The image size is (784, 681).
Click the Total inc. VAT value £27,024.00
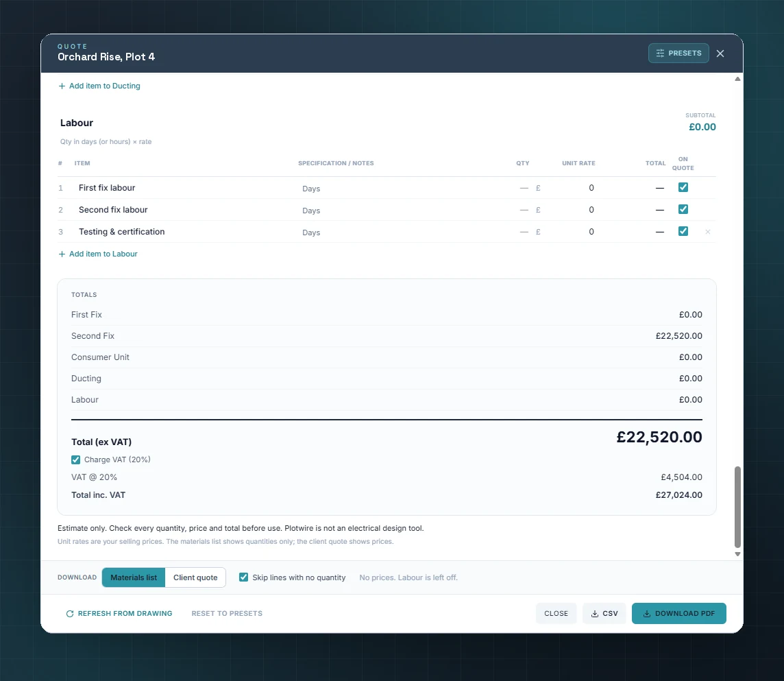[x=678, y=495]
